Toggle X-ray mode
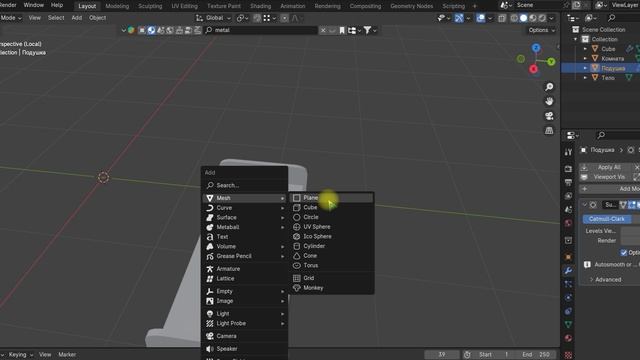Viewport: 640px width, 360px height. coord(502,18)
